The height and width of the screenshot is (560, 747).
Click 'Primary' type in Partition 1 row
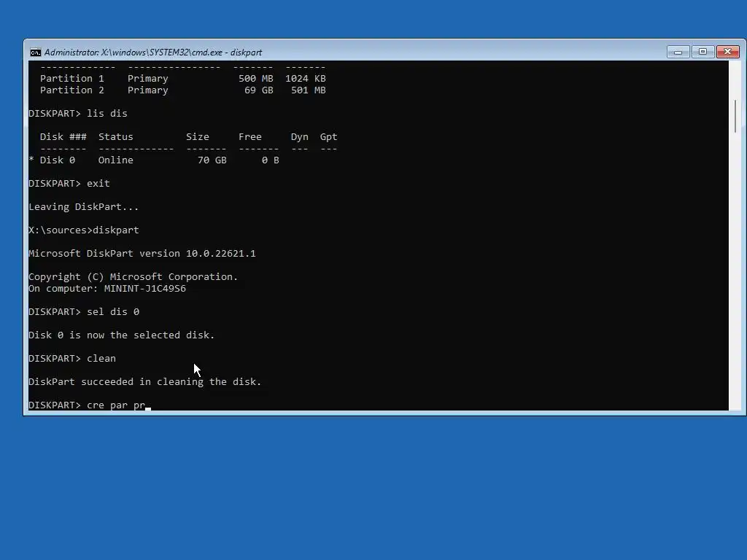tap(147, 78)
